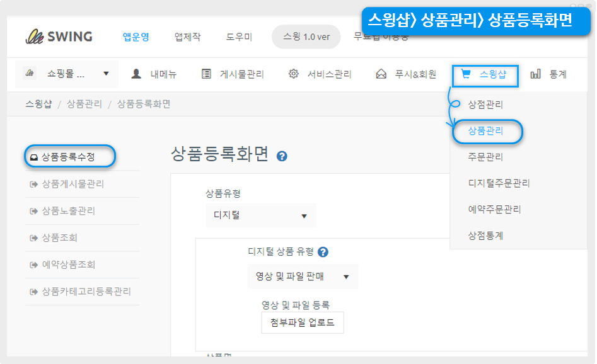Viewport: 597px width, 364px height.
Task: Open 상품게시물관리 in the sidebar
Action: [x=72, y=185]
